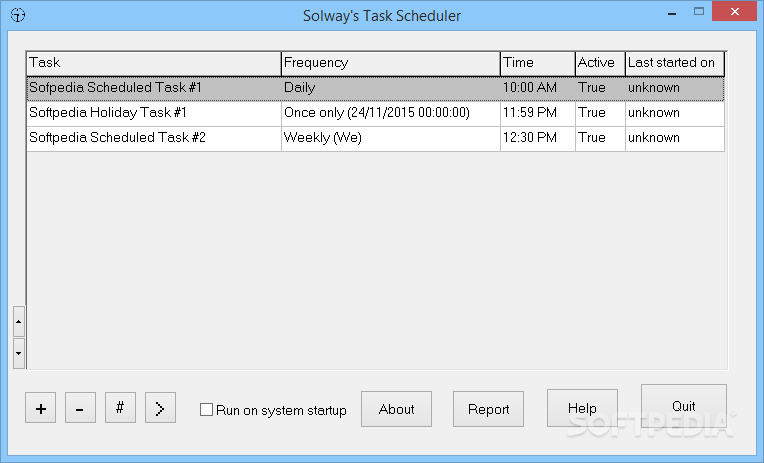
Task: Select Softpedia Holiday Task #1 row
Action: (376, 113)
